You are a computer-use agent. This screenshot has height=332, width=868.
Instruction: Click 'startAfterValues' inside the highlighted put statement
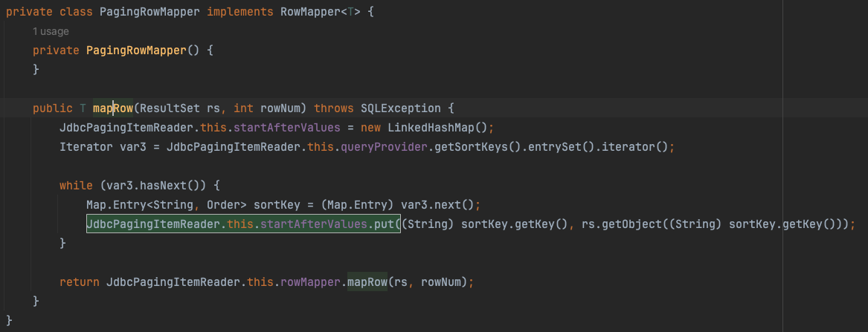[x=314, y=224]
